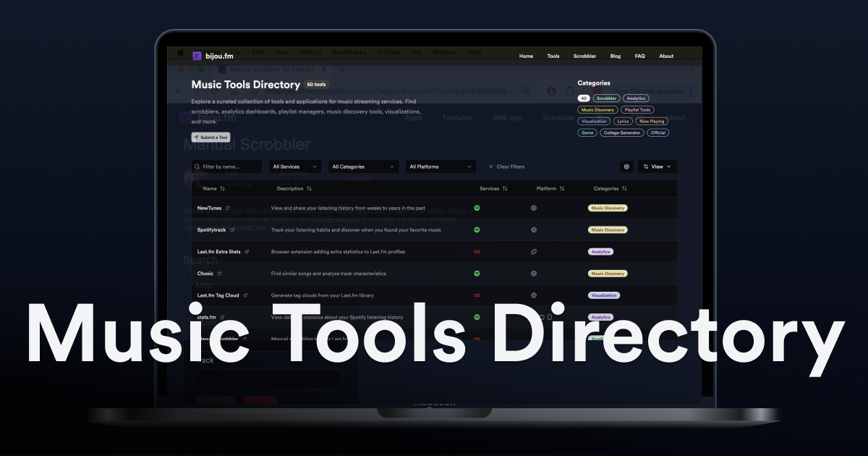Click the Music Discovery badge in NewTunes row

tap(608, 208)
